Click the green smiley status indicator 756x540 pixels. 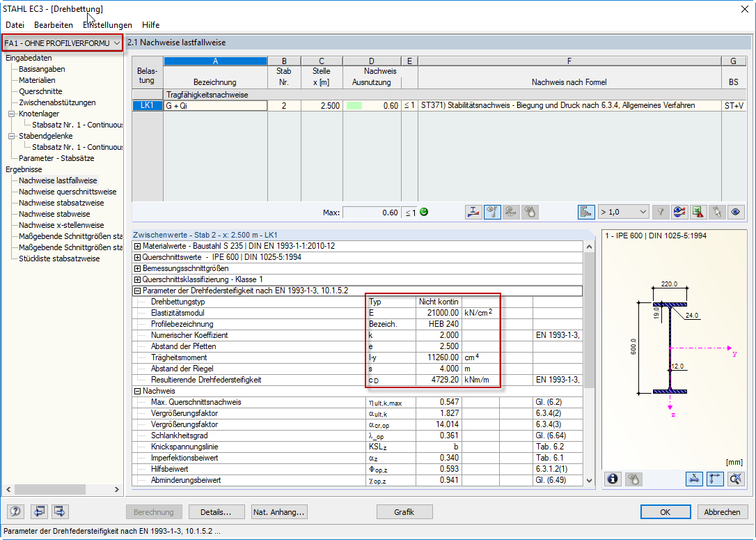424,212
